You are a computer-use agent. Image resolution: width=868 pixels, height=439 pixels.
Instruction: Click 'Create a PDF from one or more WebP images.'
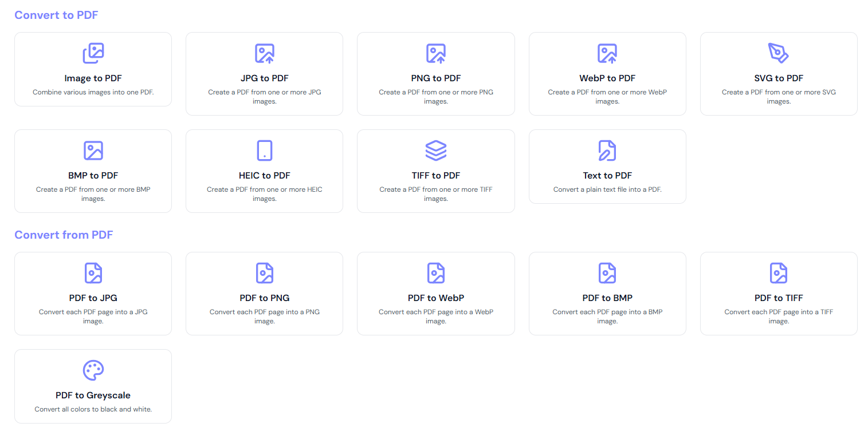coord(607,97)
